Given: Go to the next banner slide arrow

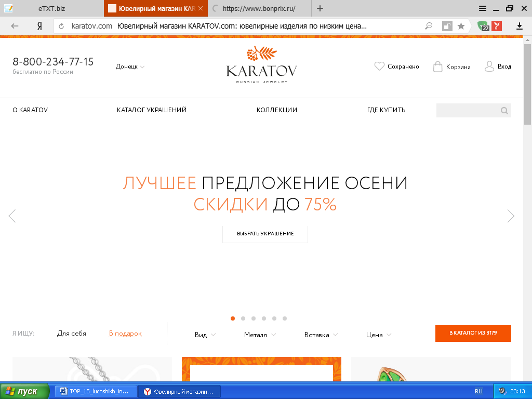Looking at the screenshot, I should coord(511,216).
